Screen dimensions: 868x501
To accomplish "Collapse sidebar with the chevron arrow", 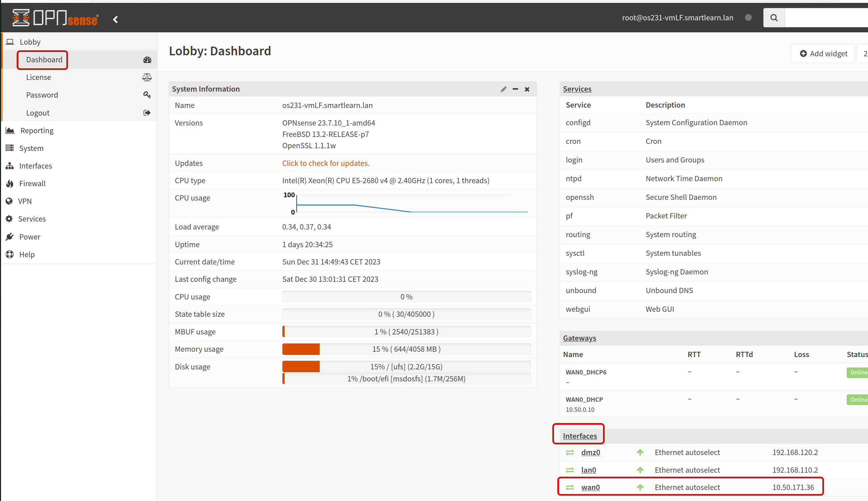I will 116,20.
